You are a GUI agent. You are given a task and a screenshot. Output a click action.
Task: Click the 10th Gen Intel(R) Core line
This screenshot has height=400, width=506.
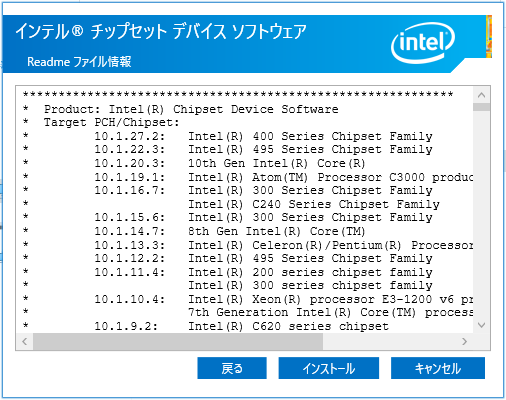(230, 163)
